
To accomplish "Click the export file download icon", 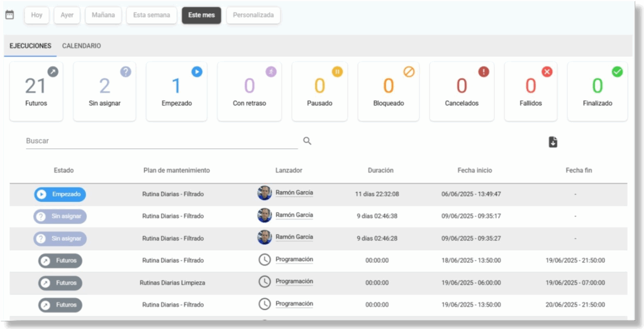I will pos(553,142).
